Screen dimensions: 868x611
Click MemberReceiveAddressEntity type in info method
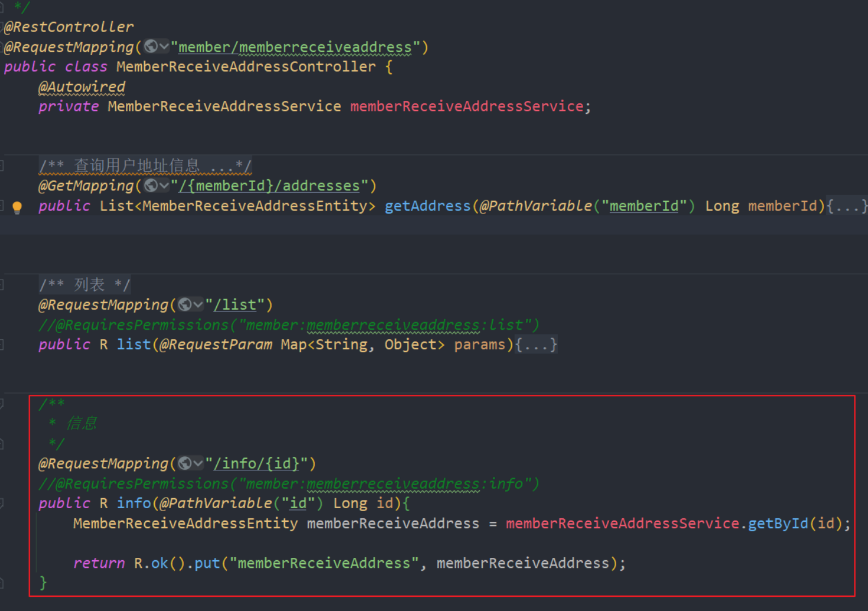click(x=186, y=524)
